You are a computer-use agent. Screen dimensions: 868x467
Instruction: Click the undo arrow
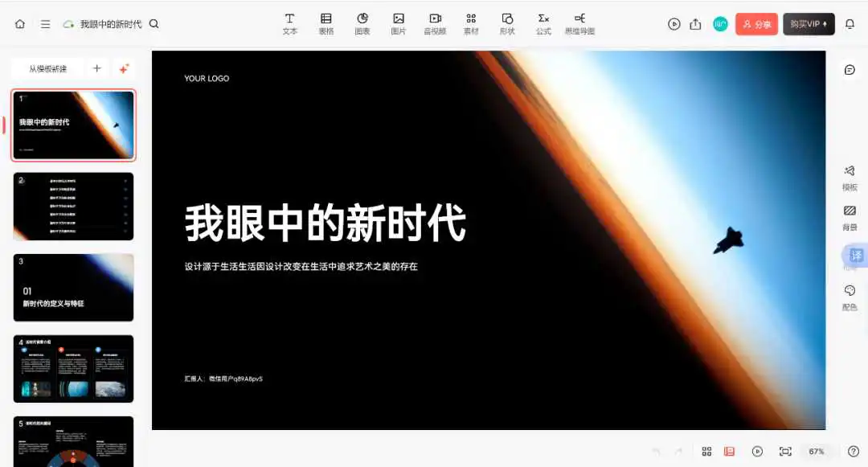coord(657,452)
